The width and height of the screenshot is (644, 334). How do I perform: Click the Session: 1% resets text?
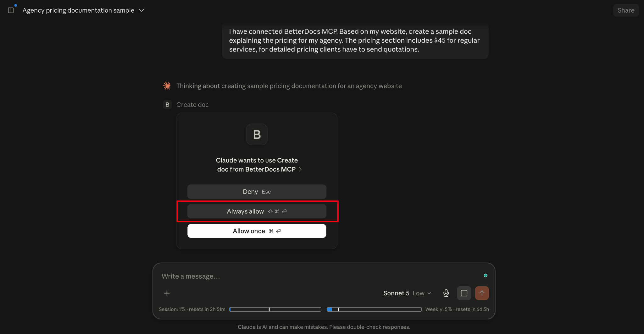pyautogui.click(x=192, y=309)
